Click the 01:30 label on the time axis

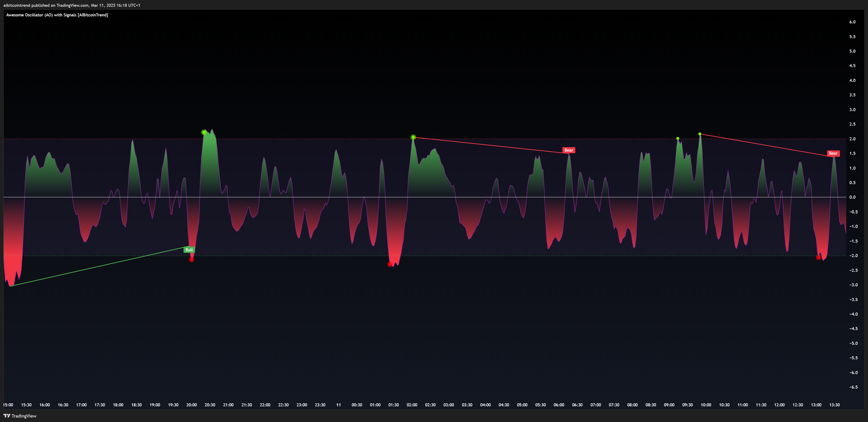click(x=394, y=405)
